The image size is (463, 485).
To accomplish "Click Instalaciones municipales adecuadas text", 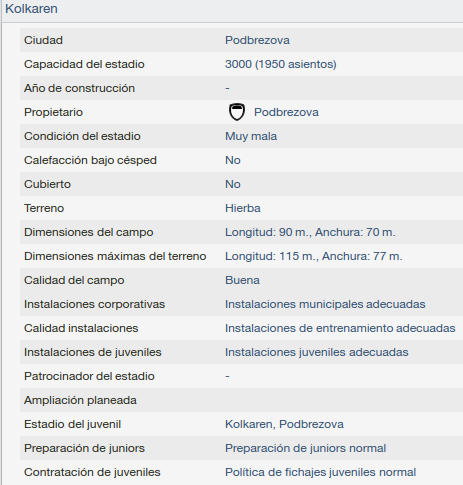I will point(325,304).
